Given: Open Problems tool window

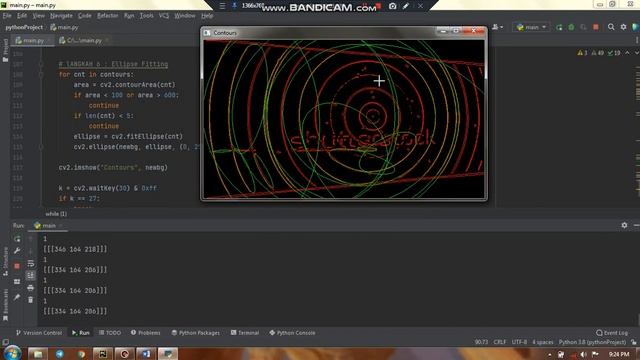Looking at the screenshot, I should tap(145, 333).
